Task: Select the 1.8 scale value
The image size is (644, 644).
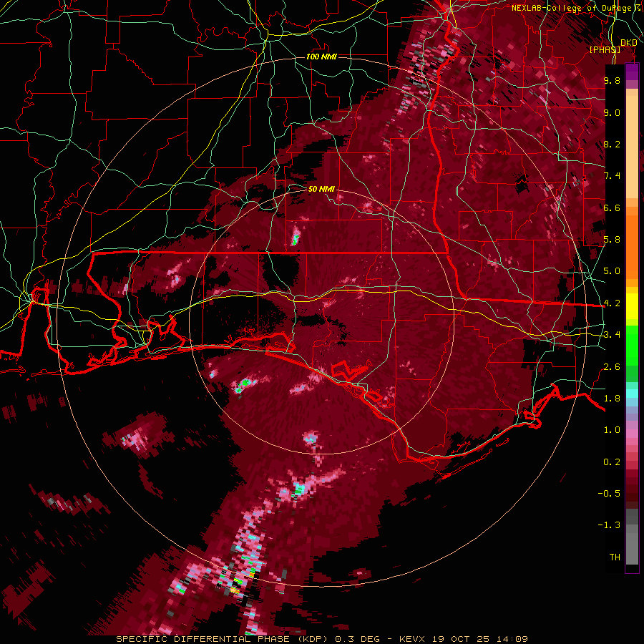Action: [612, 399]
